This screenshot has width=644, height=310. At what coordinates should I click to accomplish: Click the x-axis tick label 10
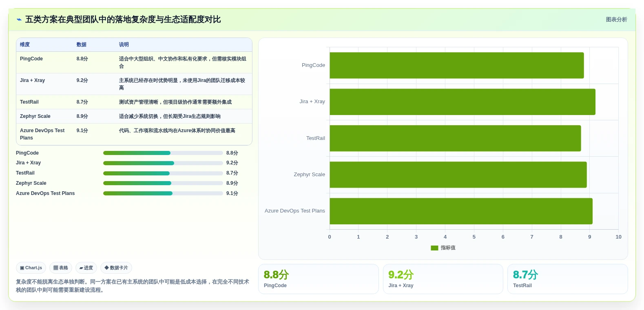click(x=618, y=237)
